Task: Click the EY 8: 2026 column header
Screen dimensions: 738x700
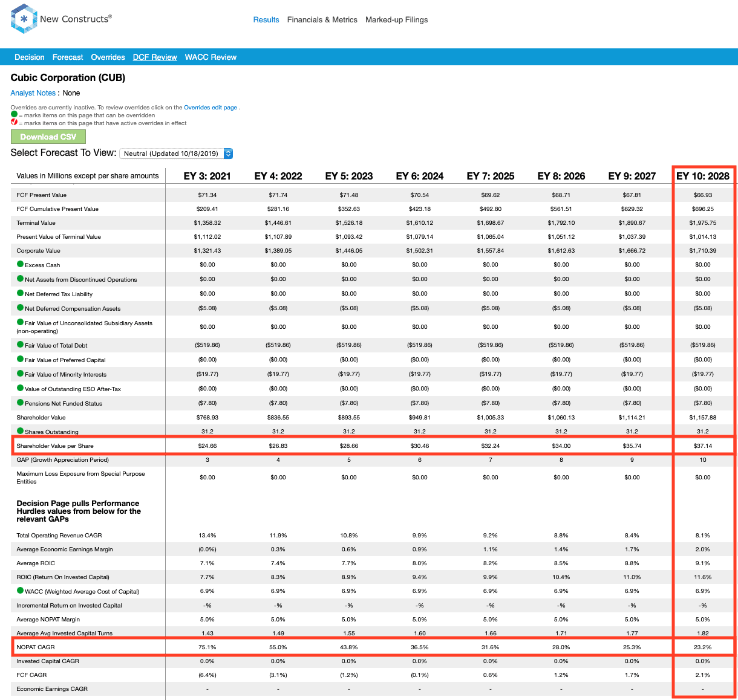Action: [561, 176]
